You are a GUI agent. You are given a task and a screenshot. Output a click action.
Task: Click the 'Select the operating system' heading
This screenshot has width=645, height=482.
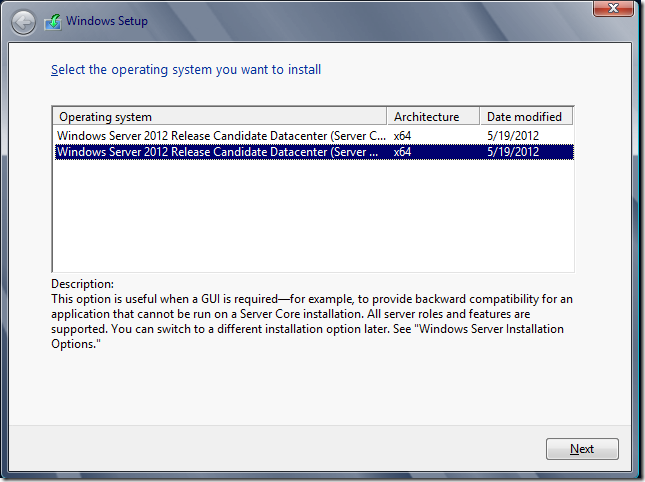(x=186, y=70)
